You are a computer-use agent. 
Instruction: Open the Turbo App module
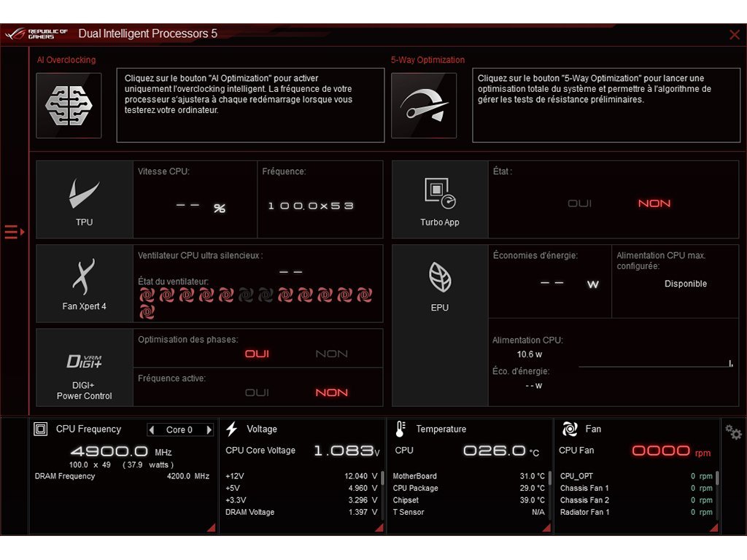(440, 199)
